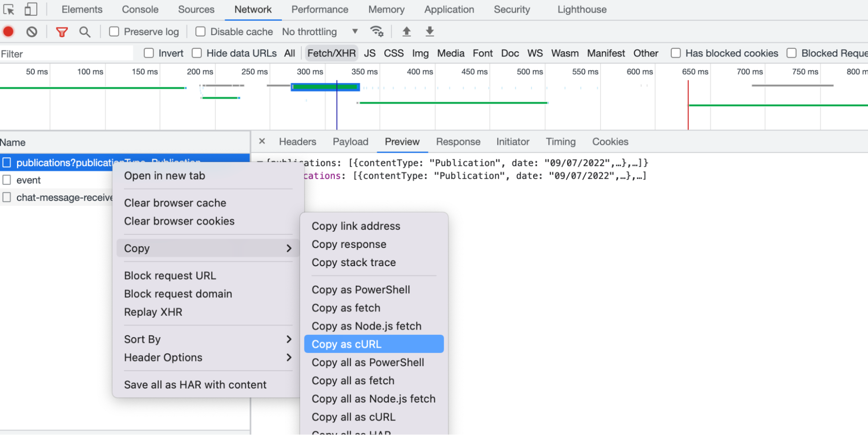Open the network conditions panel
Image resolution: width=868 pixels, height=435 pixels.
point(376,31)
